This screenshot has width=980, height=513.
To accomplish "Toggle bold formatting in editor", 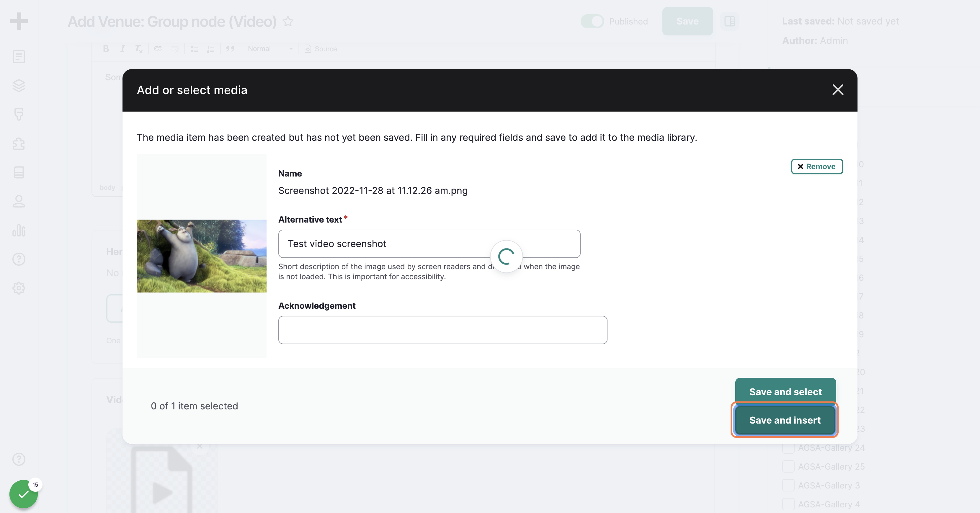I will [x=106, y=49].
